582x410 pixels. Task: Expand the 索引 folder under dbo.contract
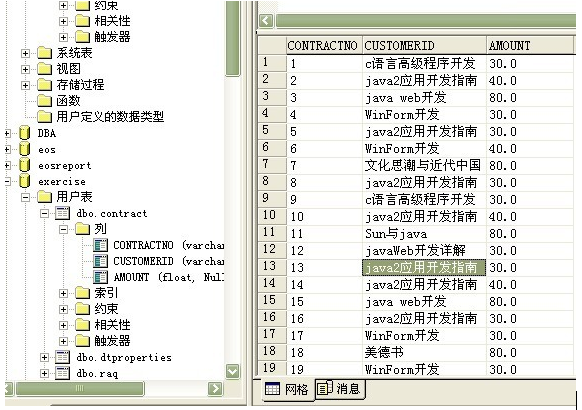tap(63, 293)
